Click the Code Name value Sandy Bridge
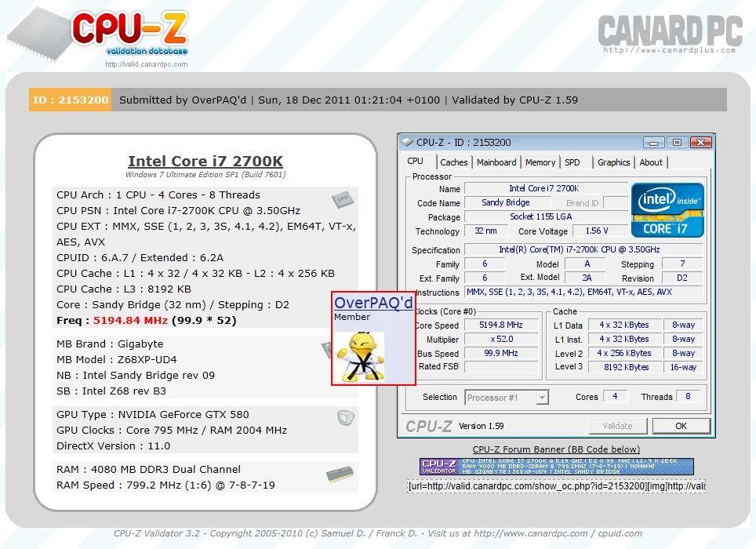The image size is (756, 549). coord(506,202)
